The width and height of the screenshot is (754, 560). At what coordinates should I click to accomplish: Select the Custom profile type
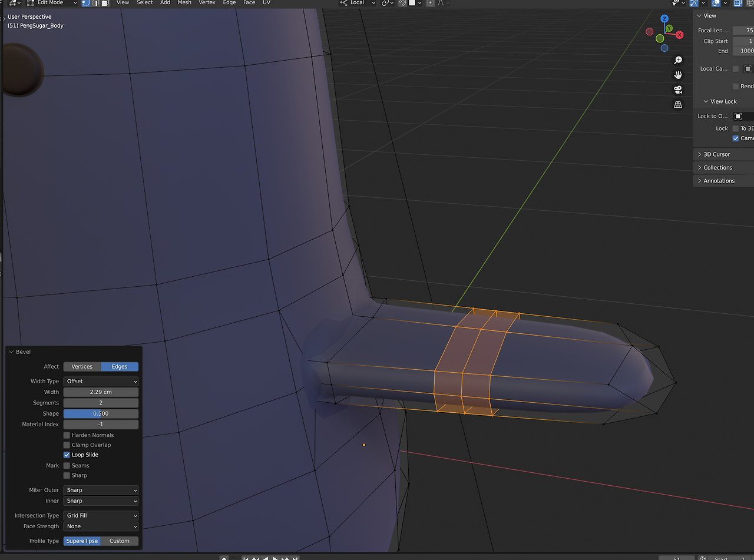coord(120,541)
